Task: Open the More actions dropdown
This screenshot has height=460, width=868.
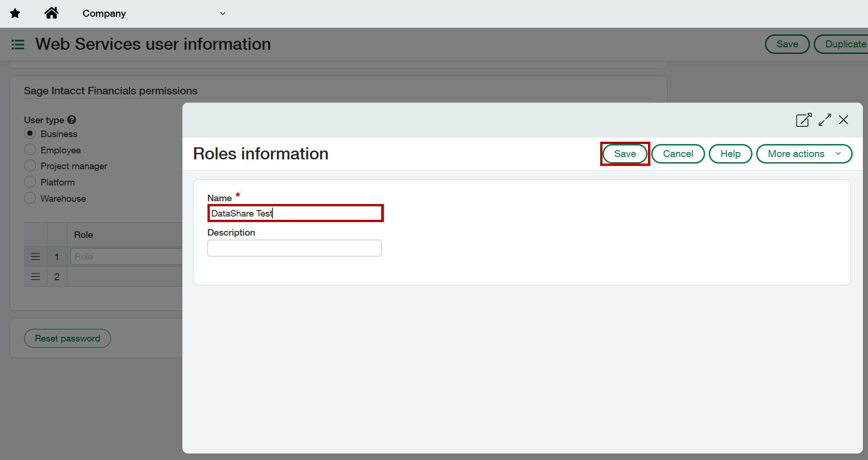Action: point(804,154)
